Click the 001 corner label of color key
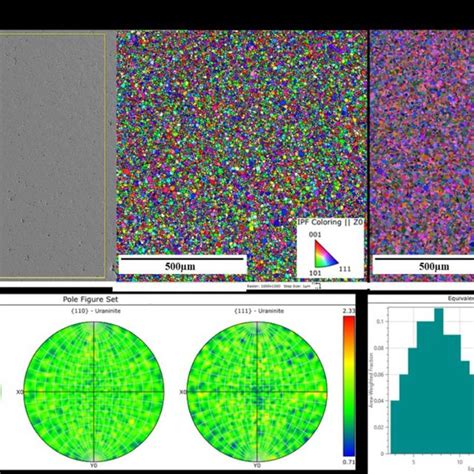The width and height of the screenshot is (474, 474). coord(315,235)
